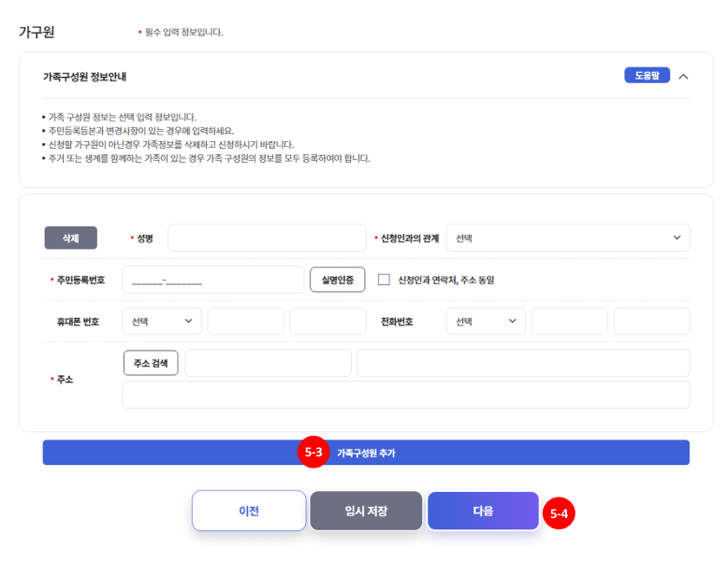728x563 pixels.
Task: Click the 주민등록번호 input field
Action: [x=213, y=280]
